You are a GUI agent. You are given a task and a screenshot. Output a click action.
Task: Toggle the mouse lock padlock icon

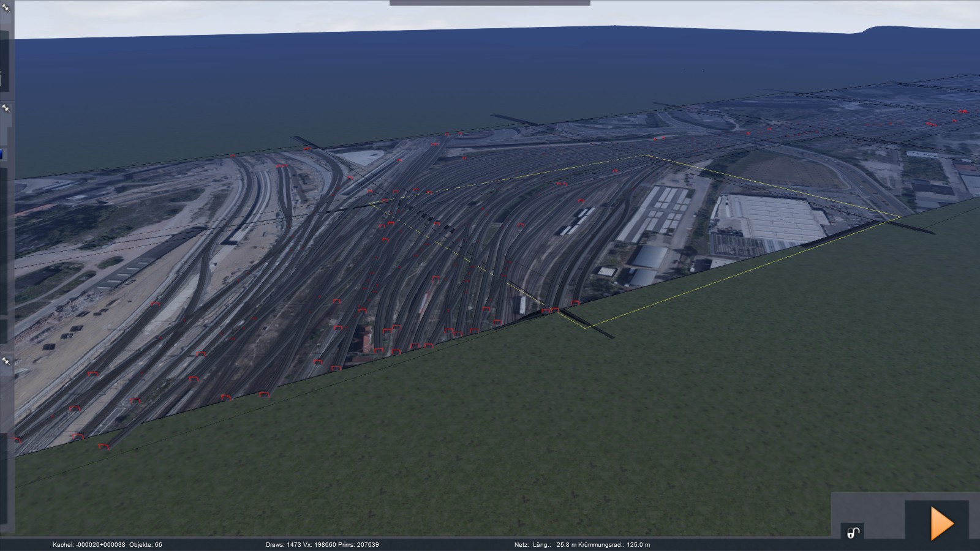point(853,533)
